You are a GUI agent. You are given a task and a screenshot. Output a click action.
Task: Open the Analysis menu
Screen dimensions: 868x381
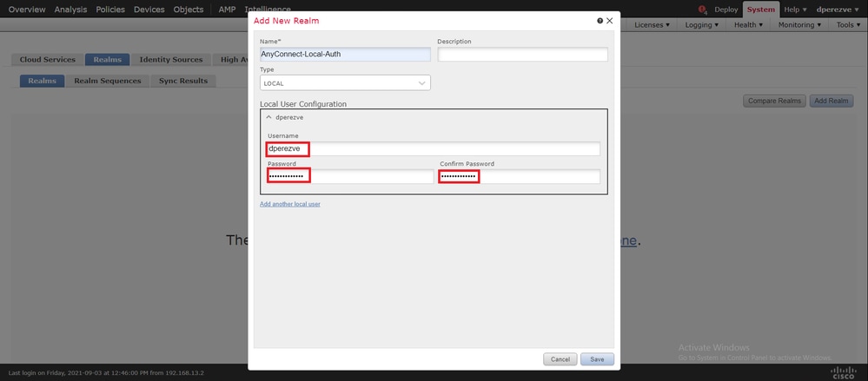click(71, 10)
